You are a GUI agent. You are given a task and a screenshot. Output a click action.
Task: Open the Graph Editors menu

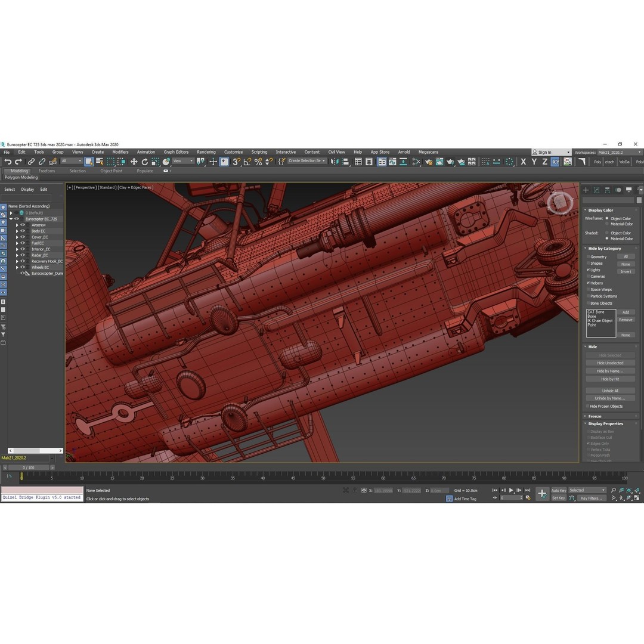[176, 152]
